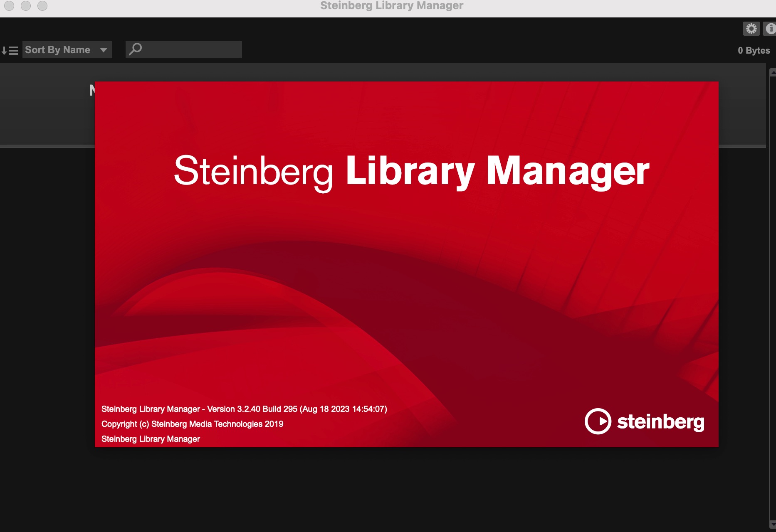Image resolution: width=776 pixels, height=532 pixels.
Task: Minimize the window via middle title bar button
Action: (x=26, y=6)
